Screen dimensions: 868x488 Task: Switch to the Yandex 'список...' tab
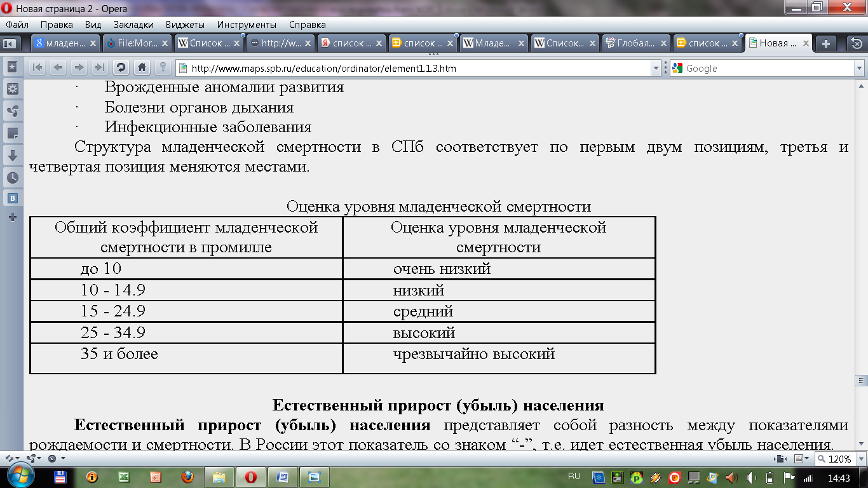(x=351, y=43)
